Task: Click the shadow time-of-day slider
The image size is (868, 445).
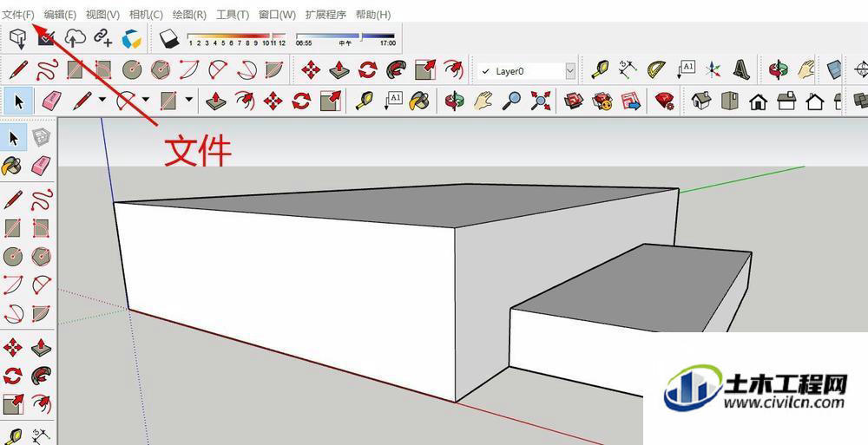Action: click(345, 37)
